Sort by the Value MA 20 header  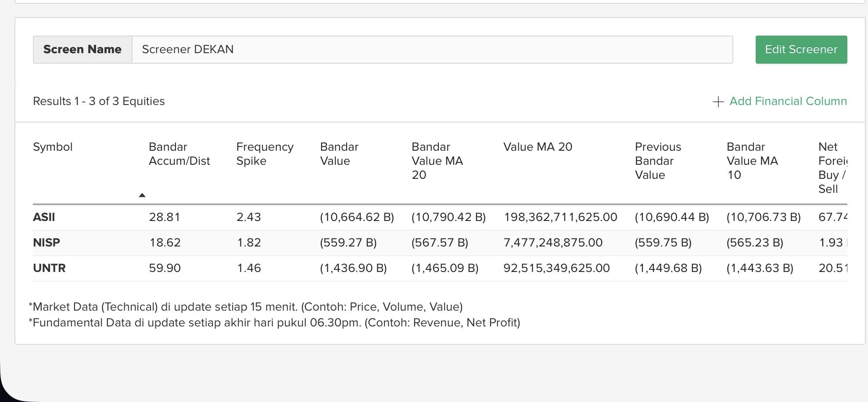[538, 147]
